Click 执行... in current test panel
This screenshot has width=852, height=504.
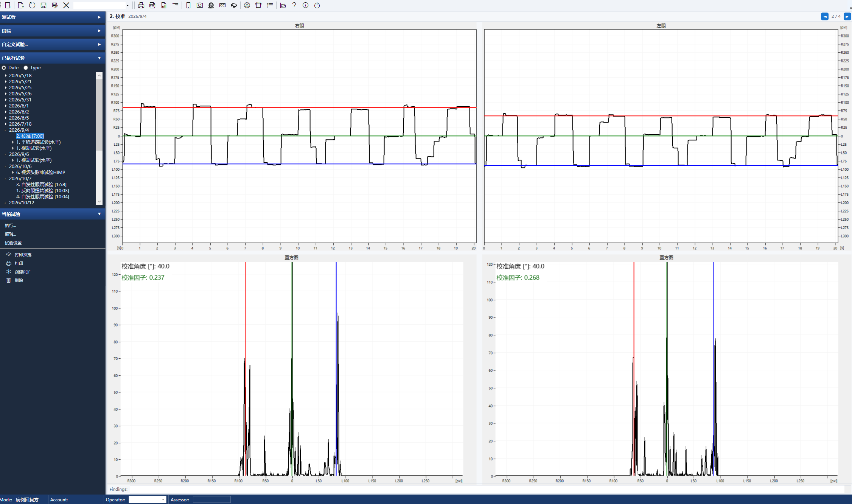point(10,226)
